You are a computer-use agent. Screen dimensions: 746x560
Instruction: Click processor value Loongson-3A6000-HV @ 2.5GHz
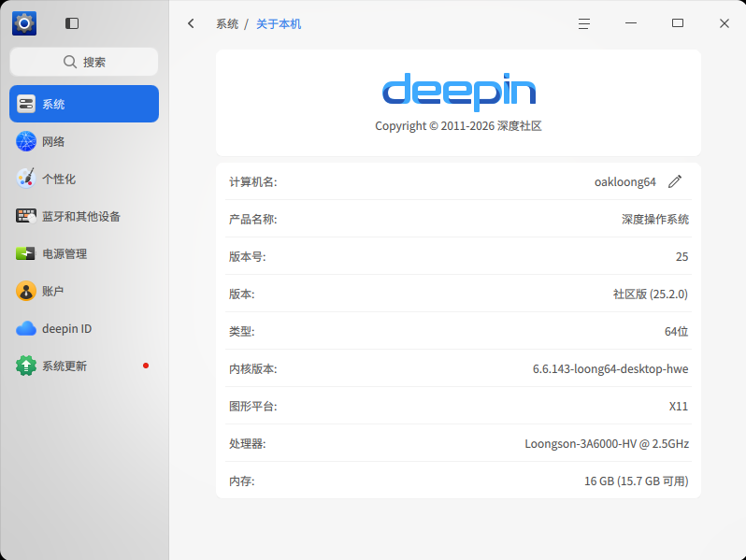[607, 444]
